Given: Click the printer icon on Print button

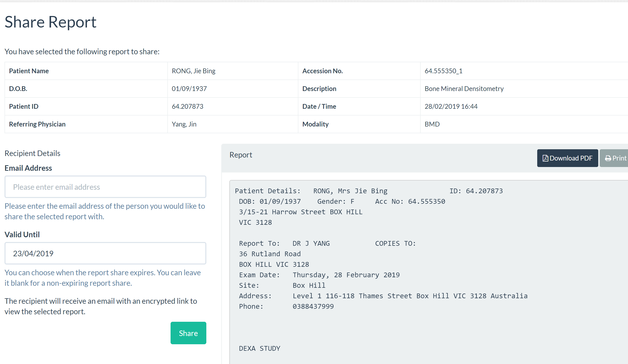Looking at the screenshot, I should click(x=608, y=158).
